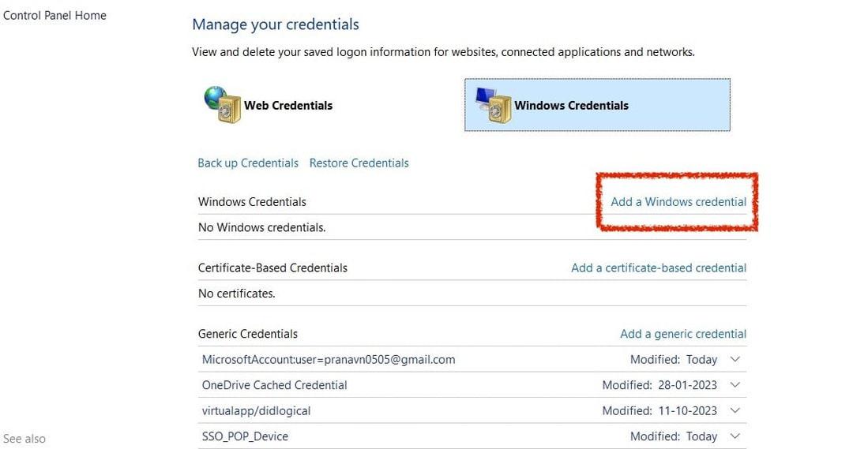Click Add a generic credential
Viewport: 868px width, 449px height.
(683, 334)
